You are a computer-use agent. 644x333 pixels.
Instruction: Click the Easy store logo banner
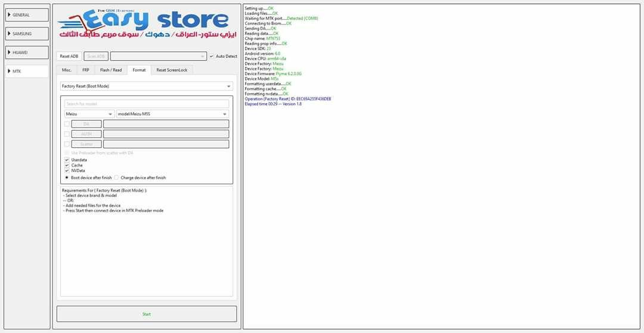[147, 25]
